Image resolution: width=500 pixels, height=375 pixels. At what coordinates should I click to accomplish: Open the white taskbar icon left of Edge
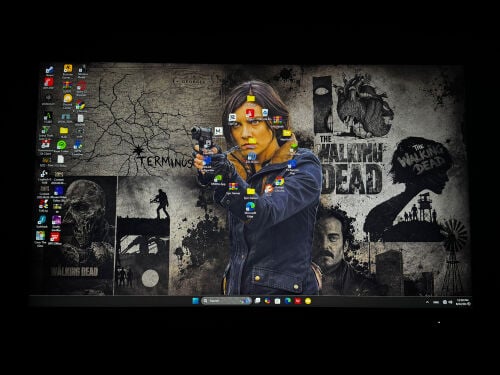[277, 301]
